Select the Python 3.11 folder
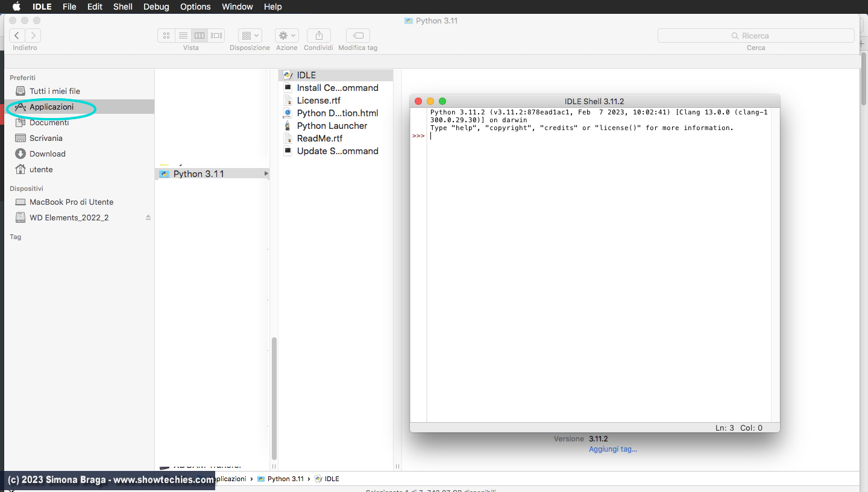 212,173
